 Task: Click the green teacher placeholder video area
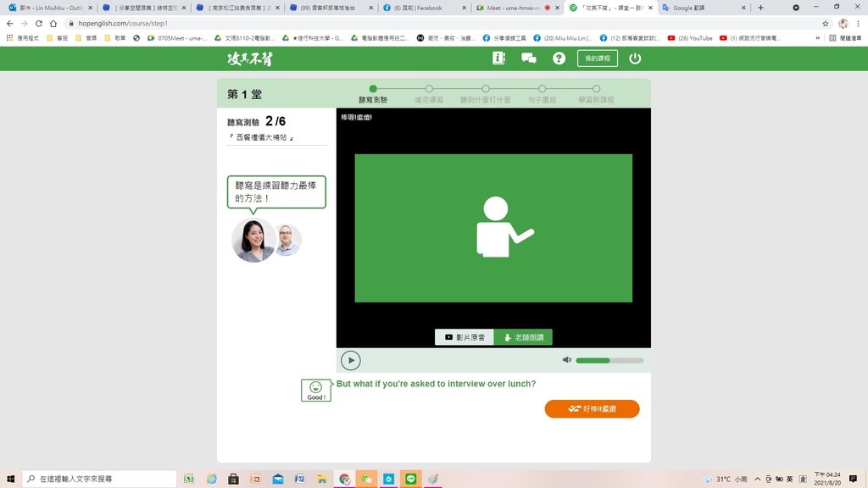[493, 228]
